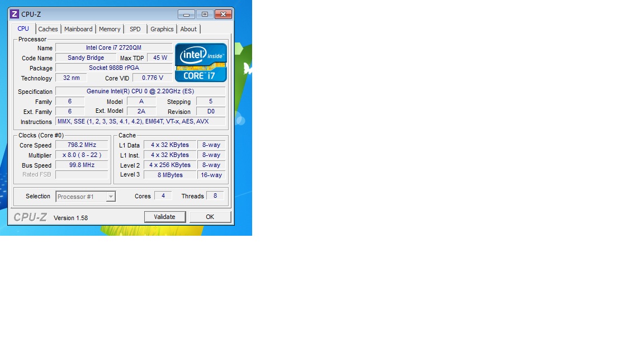644x362 pixels.
Task: Click the L1 Data 4 x 32 KBytes value
Action: click(169, 145)
